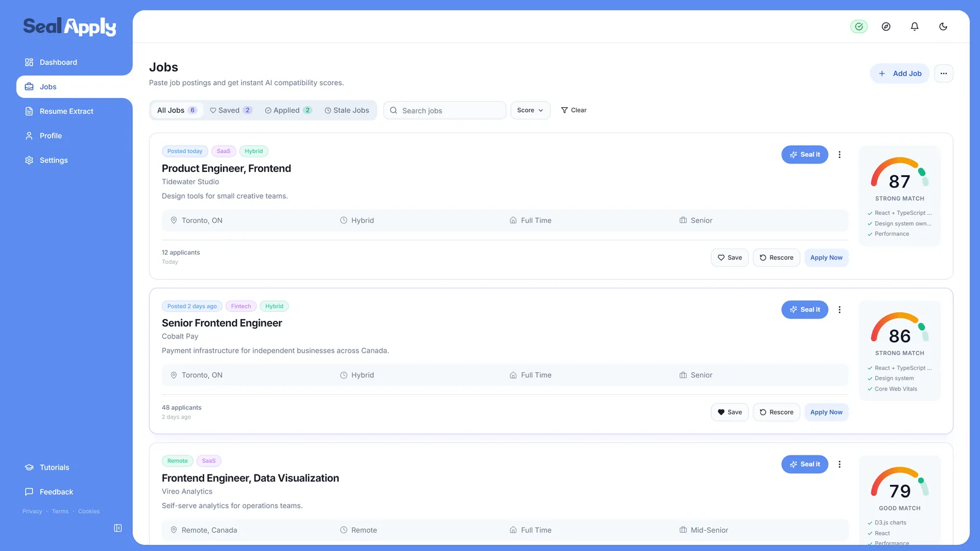
Task: Switch to the Applied tab
Action: click(288, 110)
